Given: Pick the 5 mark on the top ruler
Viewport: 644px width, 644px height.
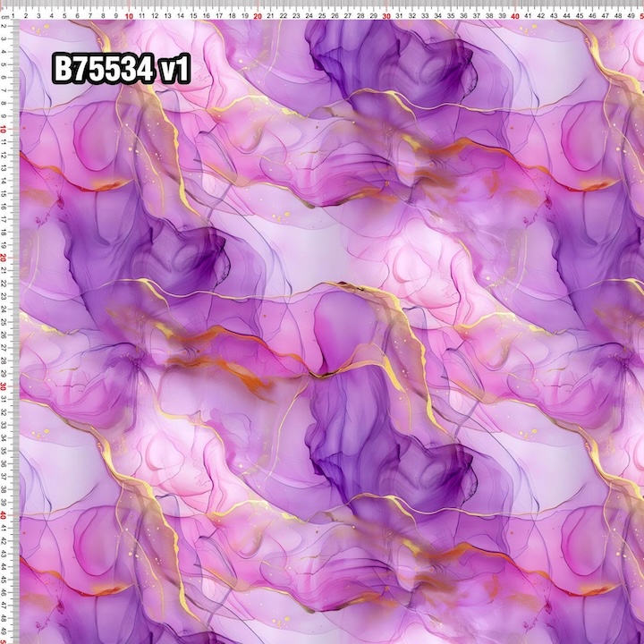Looking at the screenshot, I should pos(65,15).
